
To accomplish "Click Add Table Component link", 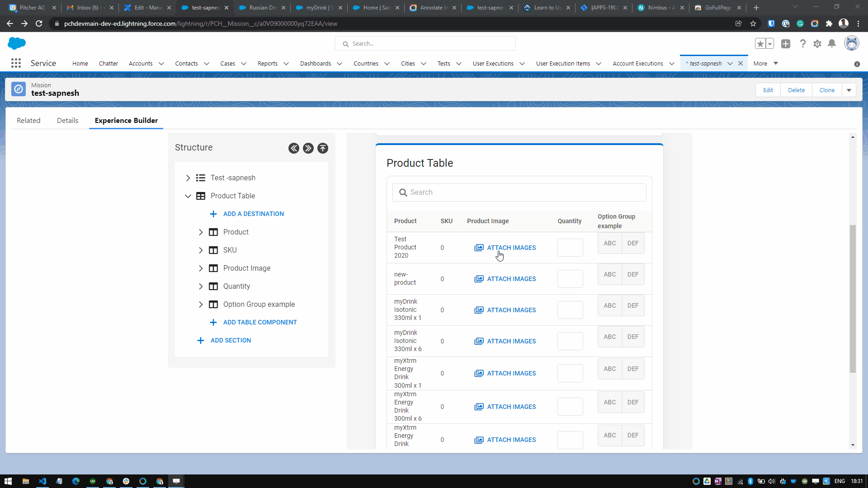I will (x=259, y=322).
